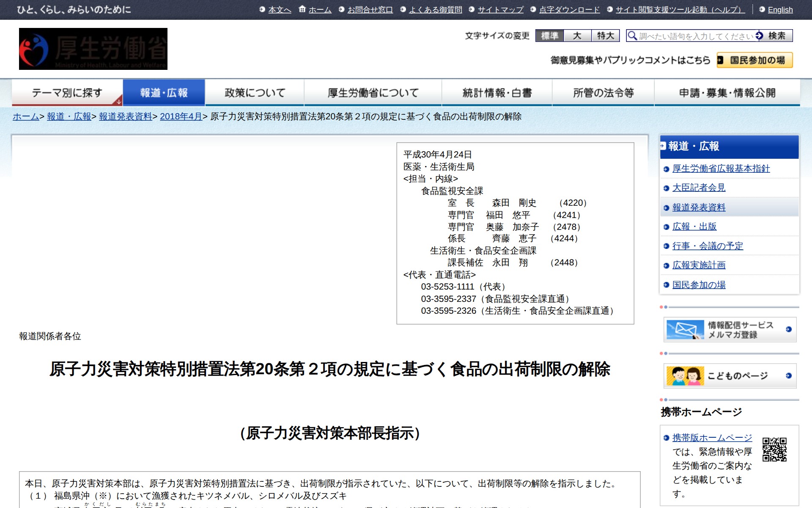
Task: Open the mail magazine registration banner
Action: tap(730, 329)
